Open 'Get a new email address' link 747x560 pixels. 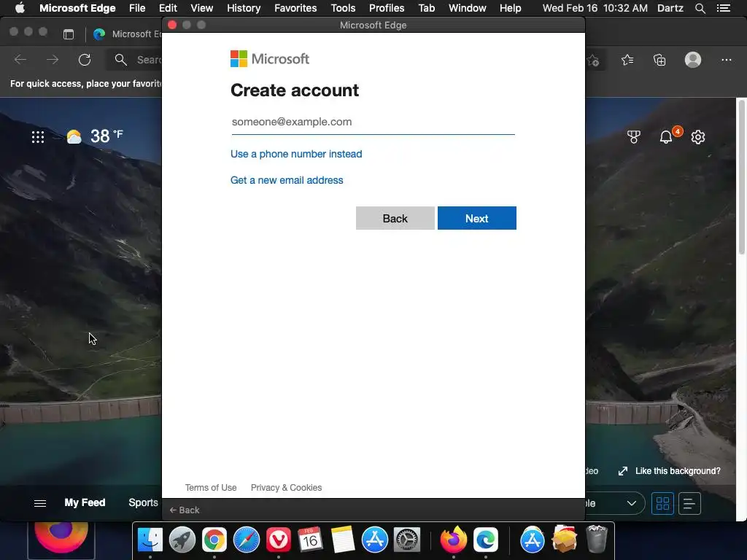coord(287,180)
